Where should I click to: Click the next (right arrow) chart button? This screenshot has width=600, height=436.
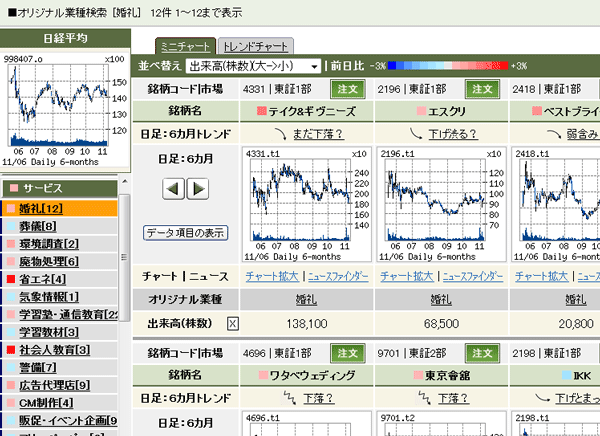coord(197,189)
